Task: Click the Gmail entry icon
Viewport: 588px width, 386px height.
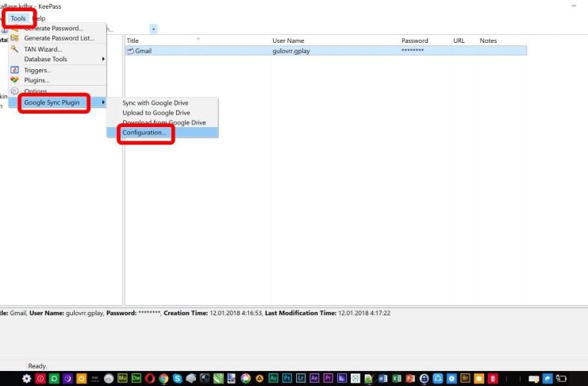Action: 130,51
